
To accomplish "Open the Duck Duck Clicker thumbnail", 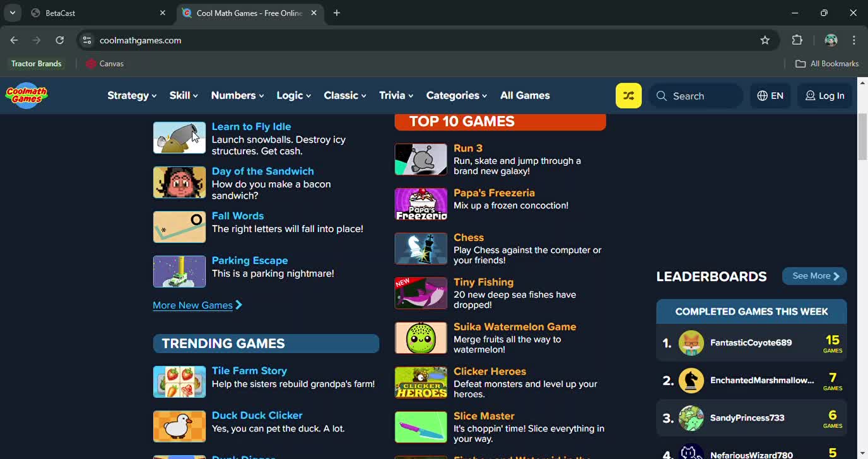I will [179, 426].
